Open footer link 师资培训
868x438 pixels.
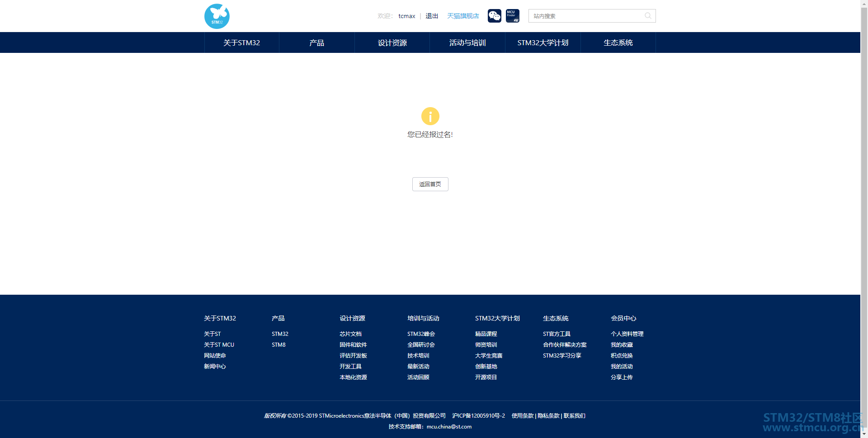coord(486,345)
